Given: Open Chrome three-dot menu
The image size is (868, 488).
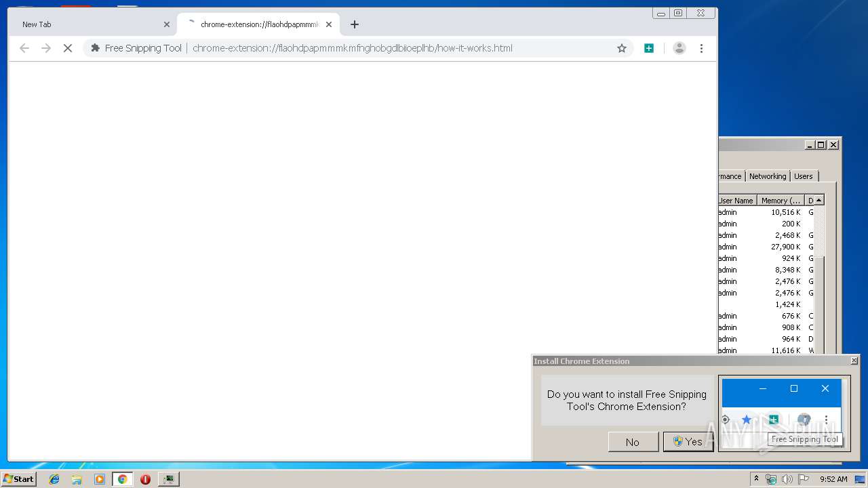Looking at the screenshot, I should click(x=701, y=48).
